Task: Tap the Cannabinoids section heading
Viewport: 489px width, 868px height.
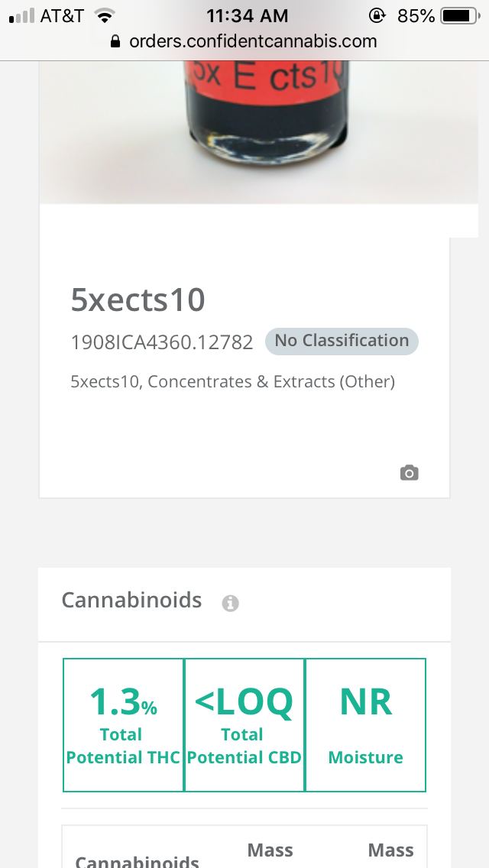Action: 132,600
